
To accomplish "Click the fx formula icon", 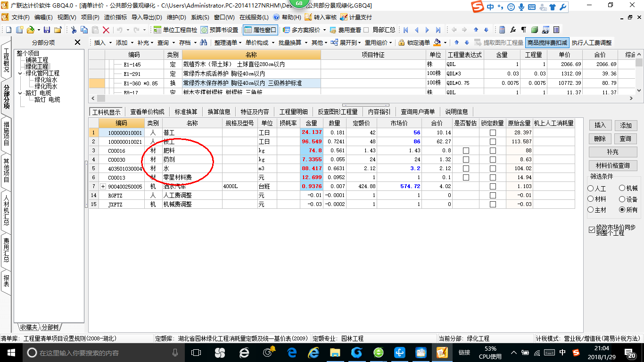I will [513, 30].
